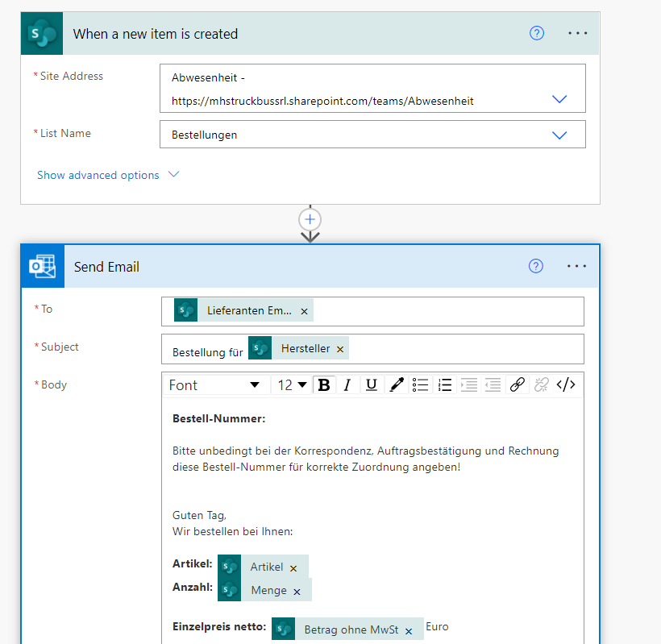This screenshot has height=644, width=661.
Task: Click 'When a new item is created' title
Action: (156, 34)
